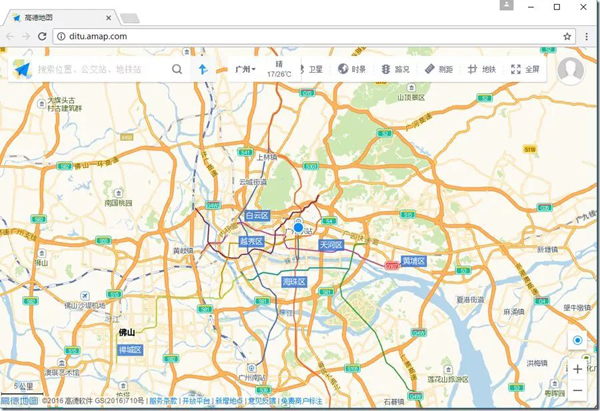Open the 开放平台 link

[x=196, y=401]
